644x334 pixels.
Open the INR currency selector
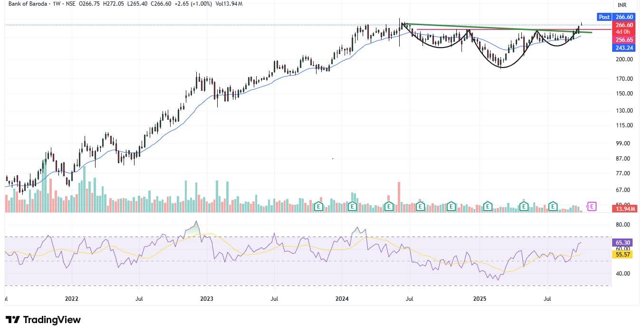pos(621,5)
